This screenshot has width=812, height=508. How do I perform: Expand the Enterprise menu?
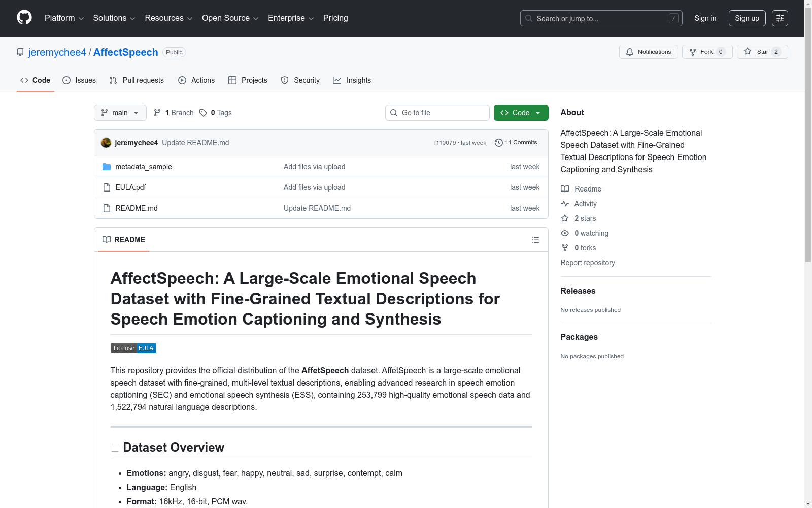pos(291,18)
